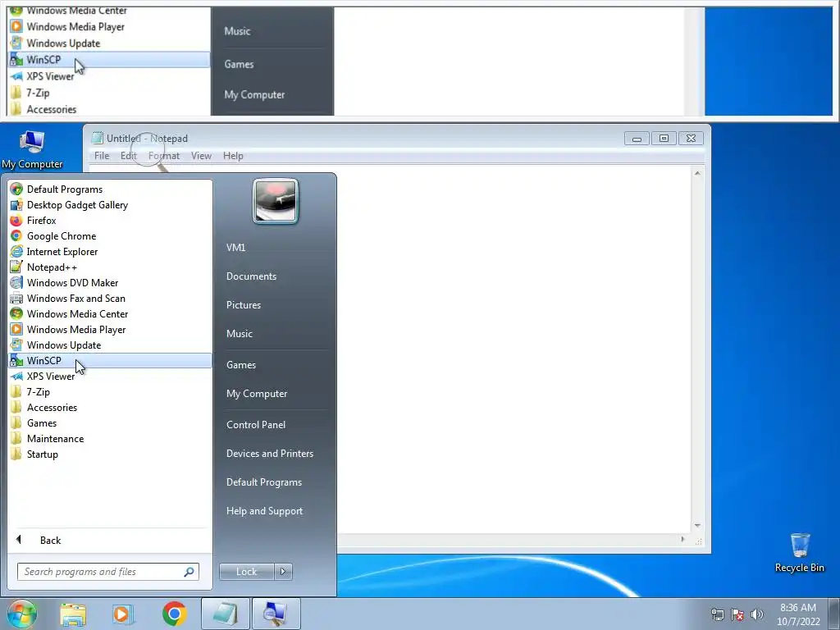Switch to Notepad taskbar button
This screenshot has height=630, width=840.
click(x=226, y=614)
